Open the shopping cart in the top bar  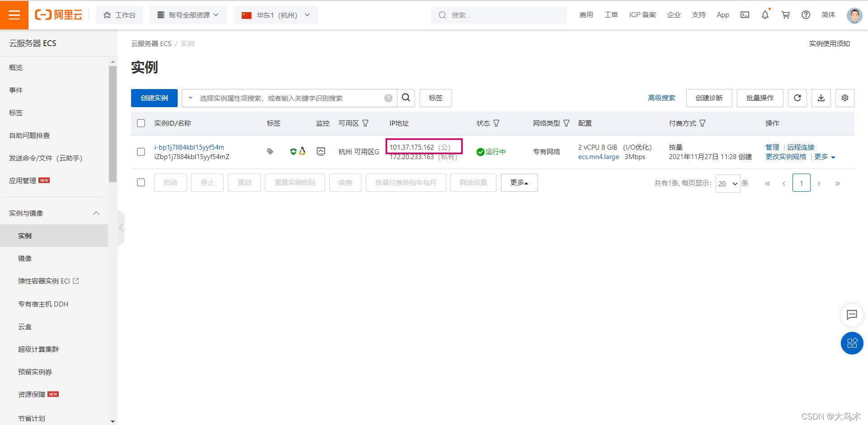[x=785, y=14]
